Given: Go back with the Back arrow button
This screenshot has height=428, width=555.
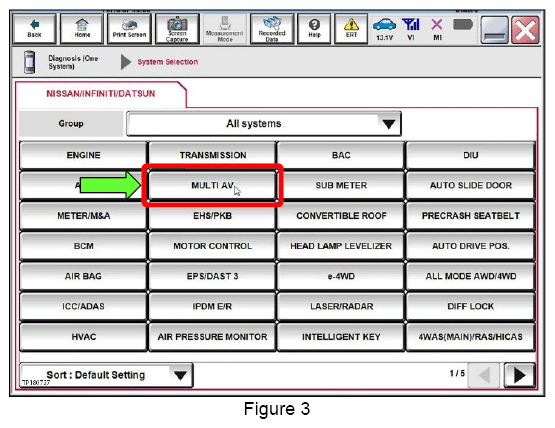Looking at the screenshot, I should (x=34, y=29).
